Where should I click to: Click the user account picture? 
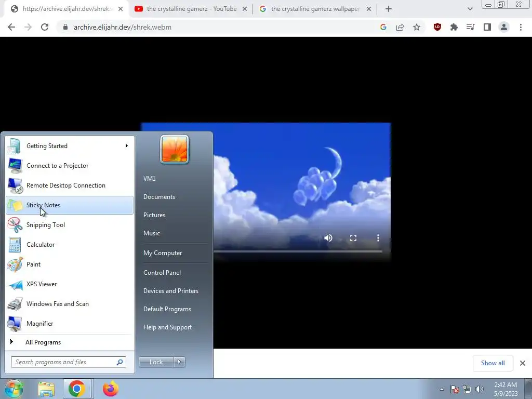coord(175,149)
